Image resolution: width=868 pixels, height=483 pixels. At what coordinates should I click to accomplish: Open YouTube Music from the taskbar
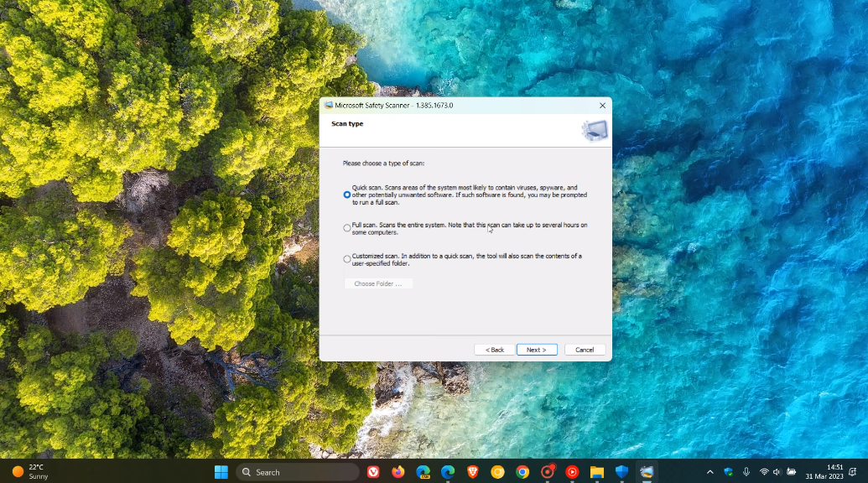[573, 472]
